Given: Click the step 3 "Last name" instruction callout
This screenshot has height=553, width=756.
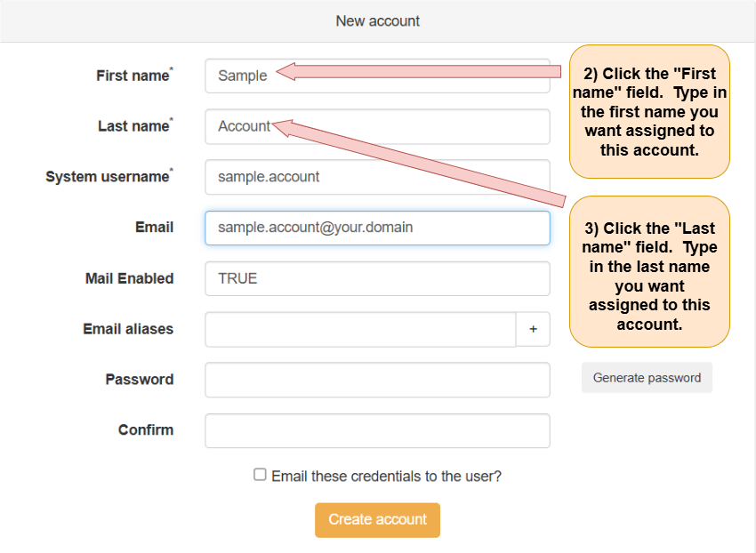Looking at the screenshot, I should [x=649, y=272].
